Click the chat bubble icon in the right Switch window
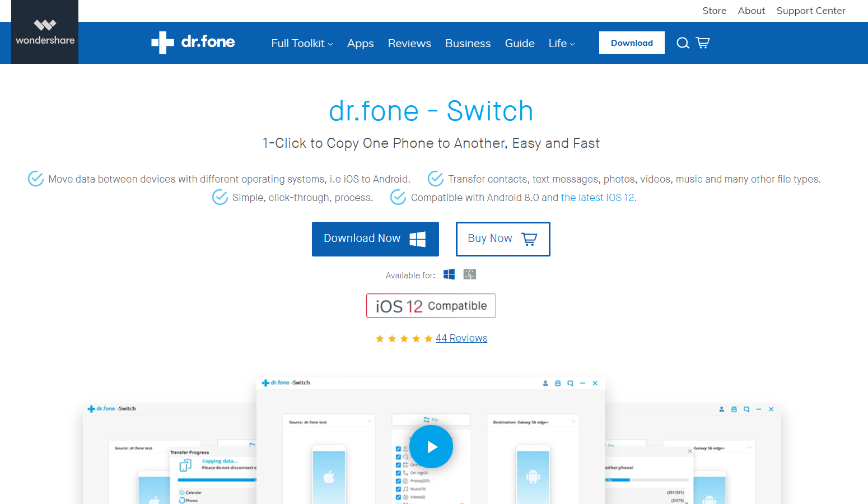Viewport: 868px width, 504px height. pos(746,409)
